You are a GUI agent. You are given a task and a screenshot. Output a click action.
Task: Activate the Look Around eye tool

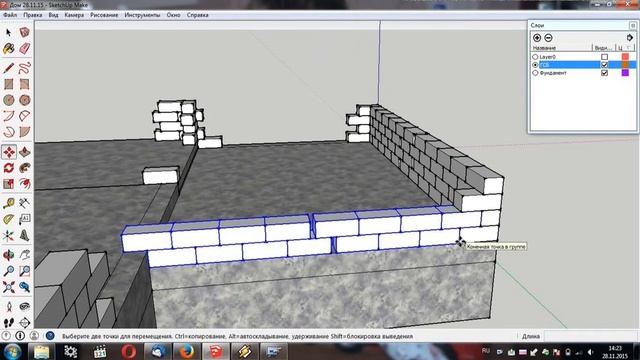[x=24, y=307]
